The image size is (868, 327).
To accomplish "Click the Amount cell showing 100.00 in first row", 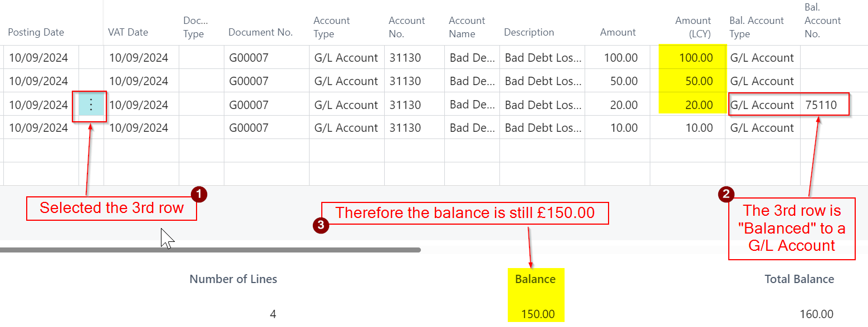I will [x=618, y=58].
